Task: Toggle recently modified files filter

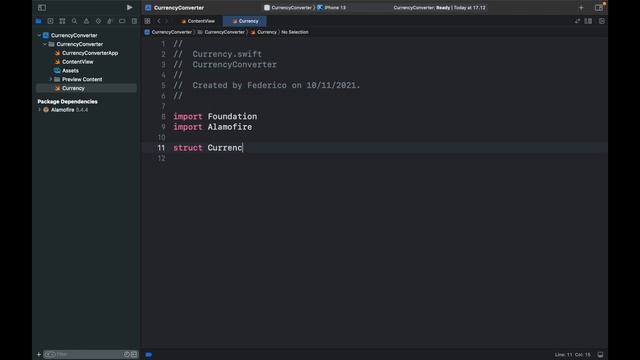Action: 127,354
